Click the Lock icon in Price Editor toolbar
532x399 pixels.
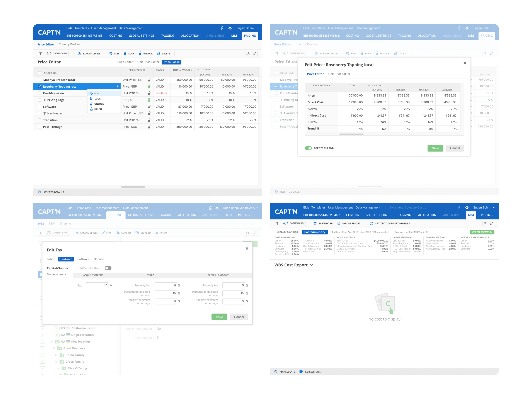[125, 53]
